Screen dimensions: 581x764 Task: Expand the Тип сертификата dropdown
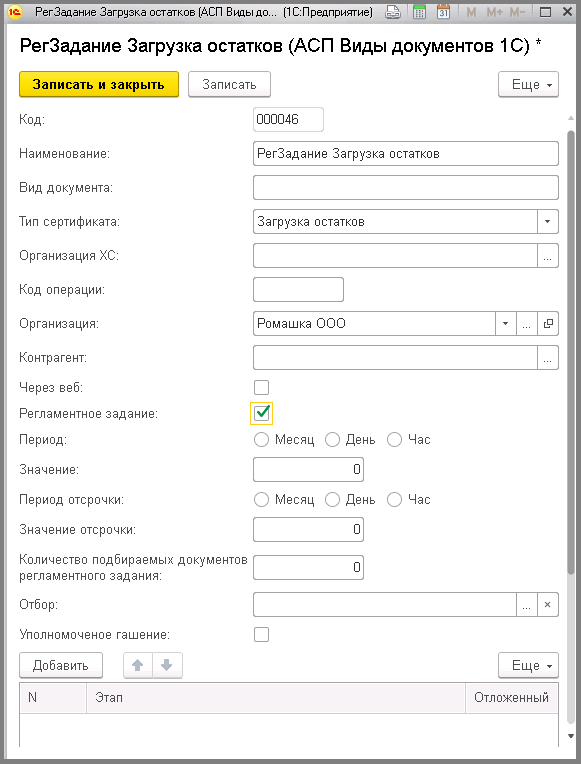point(548,222)
